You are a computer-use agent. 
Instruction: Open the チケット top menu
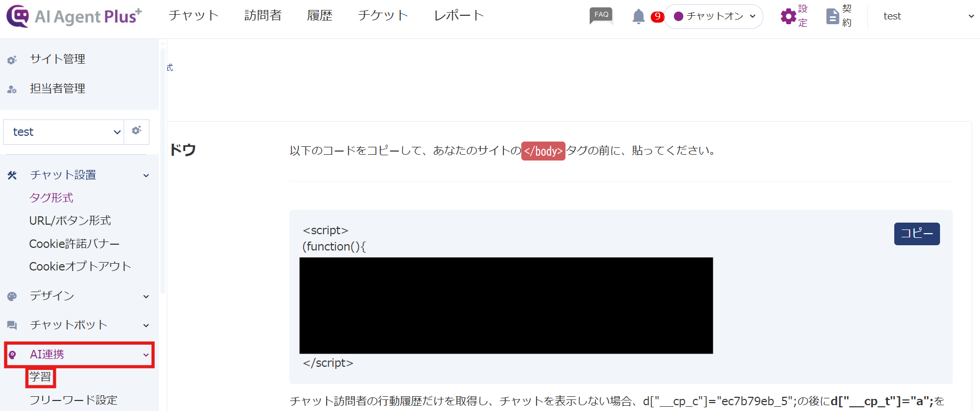[383, 15]
